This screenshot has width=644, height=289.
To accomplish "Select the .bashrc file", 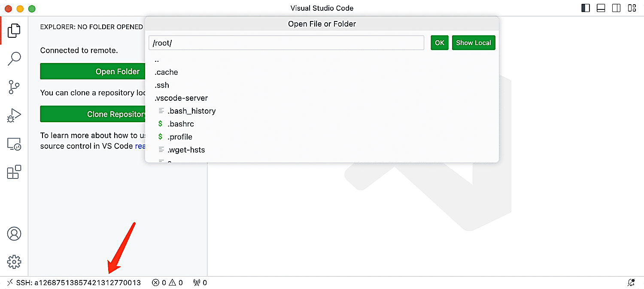I will click(322, 124).
